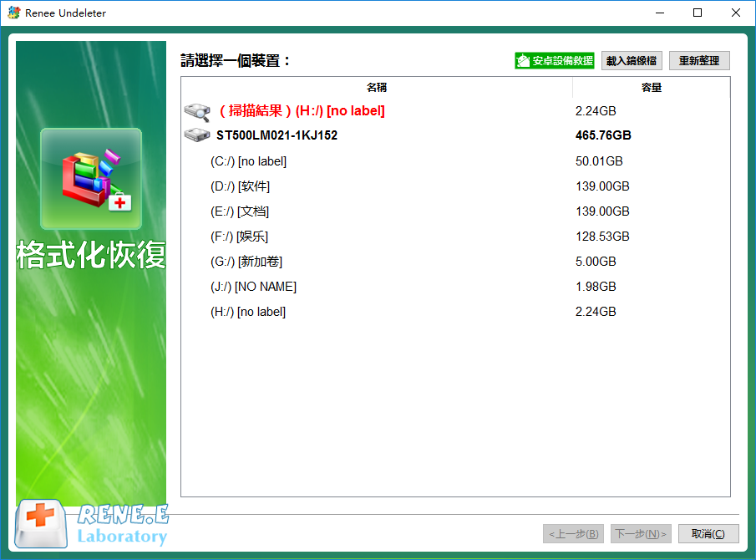Close the Renee Undeleter window
The width and height of the screenshot is (756, 560).
pos(736,13)
